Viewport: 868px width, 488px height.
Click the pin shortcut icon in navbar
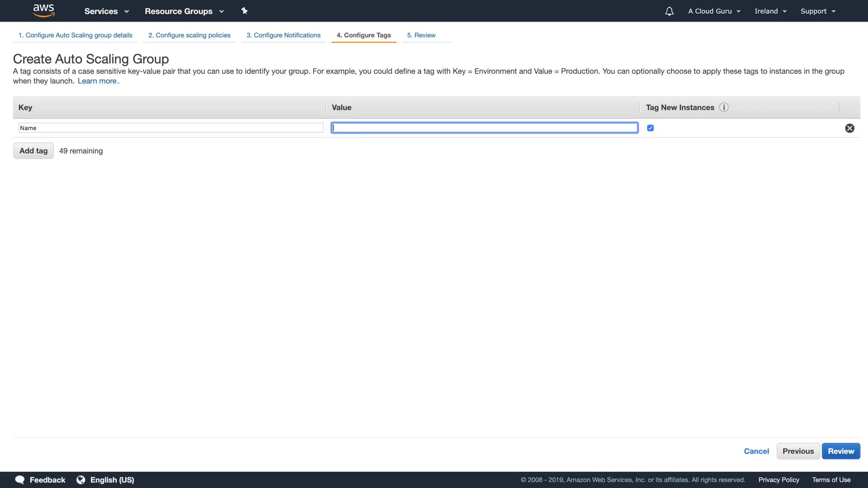(x=244, y=11)
